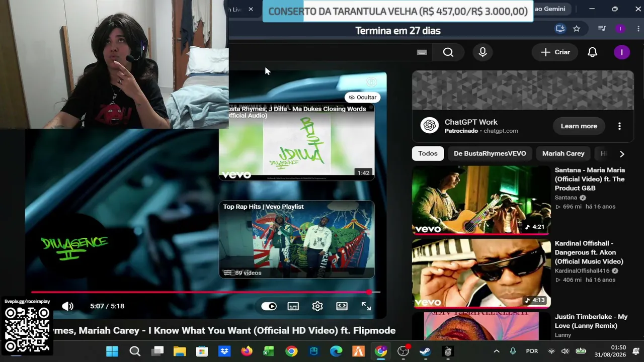The image size is (644, 362).
Task: Open Santana Maria Maria video thumbnail
Action: coord(481,200)
